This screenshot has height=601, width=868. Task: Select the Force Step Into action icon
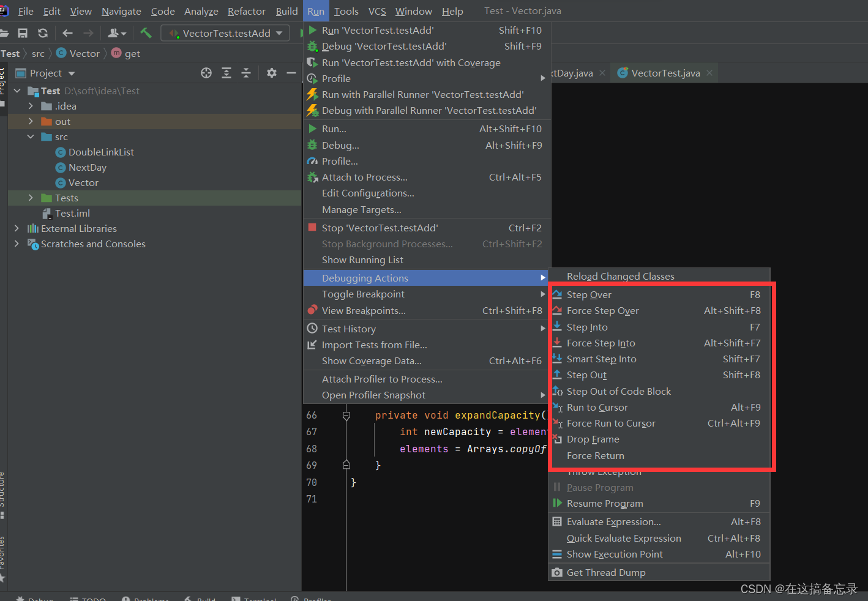558,343
